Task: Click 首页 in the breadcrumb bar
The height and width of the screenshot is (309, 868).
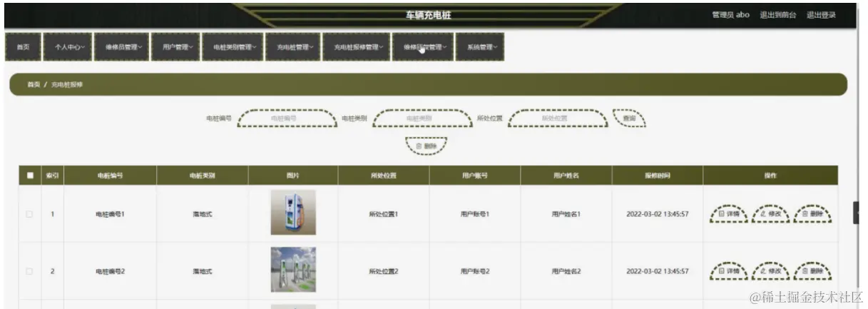Action: pyautogui.click(x=33, y=84)
